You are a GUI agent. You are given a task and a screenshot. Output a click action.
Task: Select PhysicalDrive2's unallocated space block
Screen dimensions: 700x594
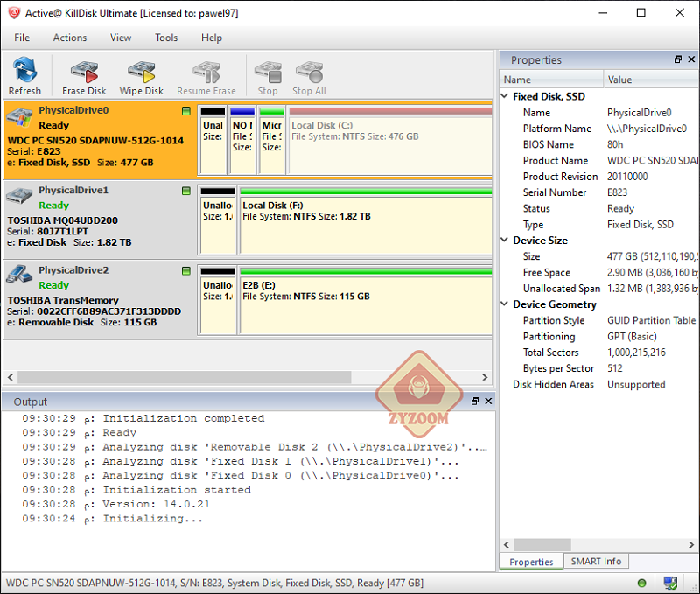tap(218, 300)
